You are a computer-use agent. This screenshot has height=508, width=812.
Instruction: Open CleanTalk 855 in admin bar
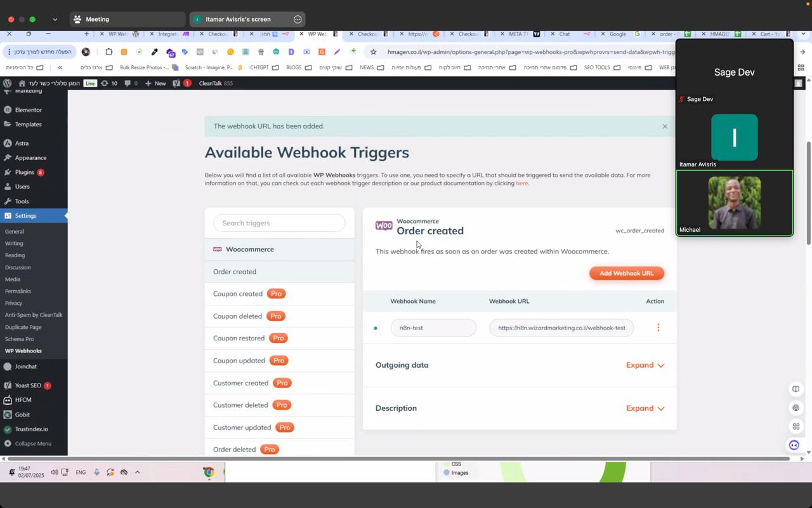pyautogui.click(x=216, y=83)
